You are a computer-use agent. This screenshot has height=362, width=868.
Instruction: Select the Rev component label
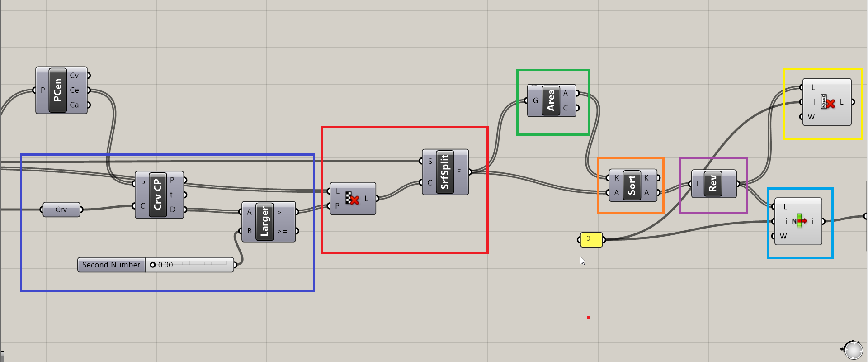(713, 184)
